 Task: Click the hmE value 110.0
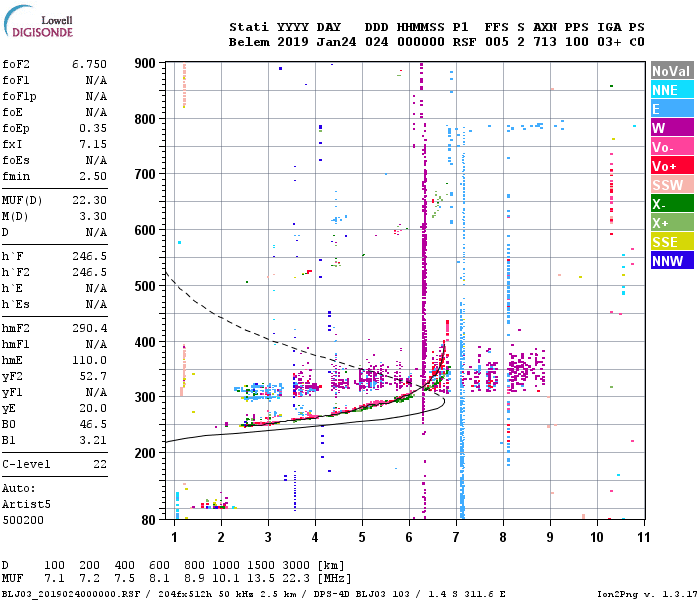tap(90, 360)
